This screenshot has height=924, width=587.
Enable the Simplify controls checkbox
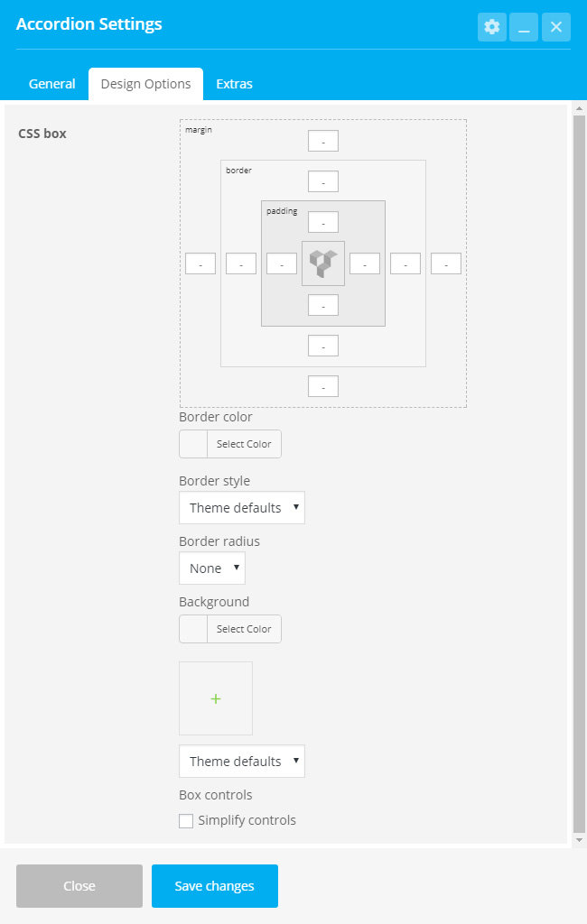186,821
